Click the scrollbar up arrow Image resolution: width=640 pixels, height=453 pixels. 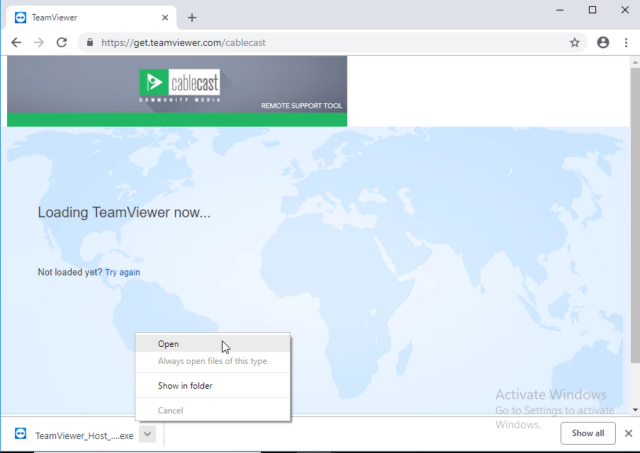coord(635,62)
